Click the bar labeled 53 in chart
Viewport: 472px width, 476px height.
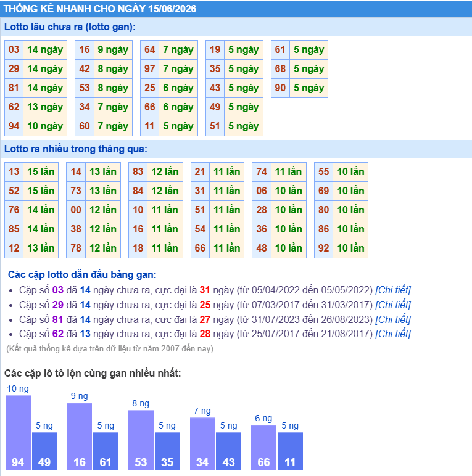(141, 440)
